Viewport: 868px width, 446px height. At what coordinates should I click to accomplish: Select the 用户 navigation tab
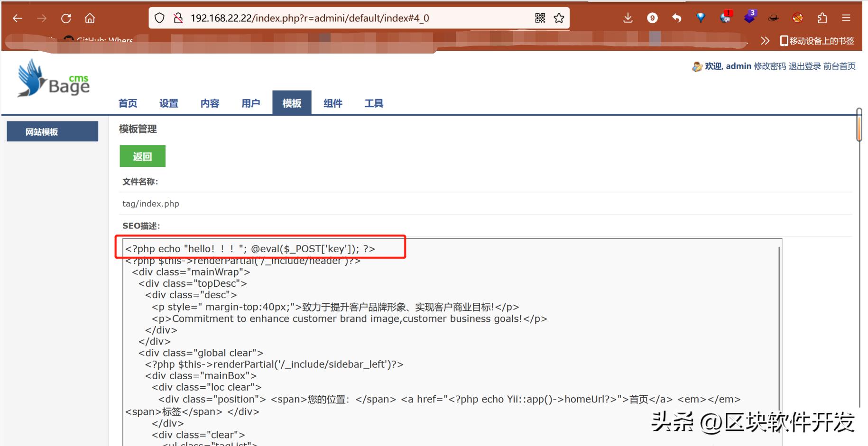tap(251, 103)
